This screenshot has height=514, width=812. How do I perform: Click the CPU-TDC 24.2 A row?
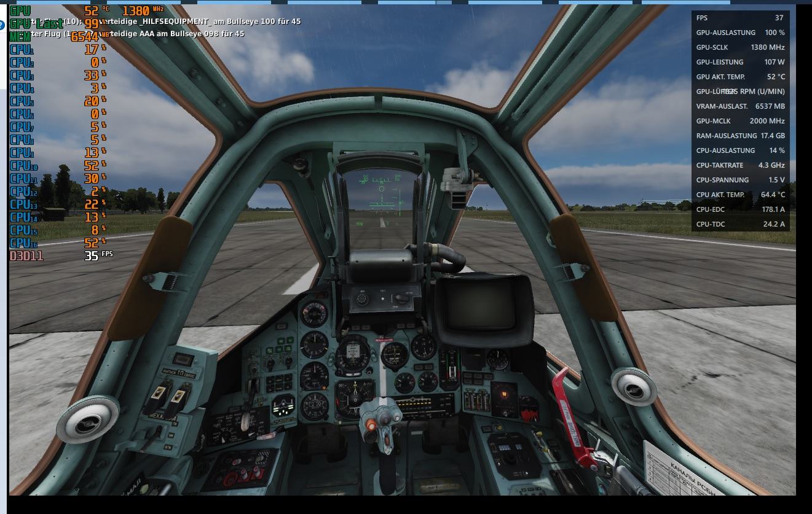pyautogui.click(x=740, y=224)
